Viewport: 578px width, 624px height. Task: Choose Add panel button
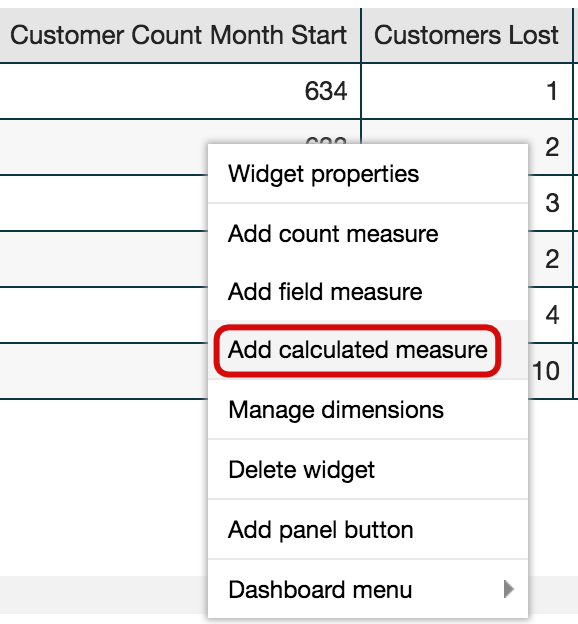(x=368, y=530)
